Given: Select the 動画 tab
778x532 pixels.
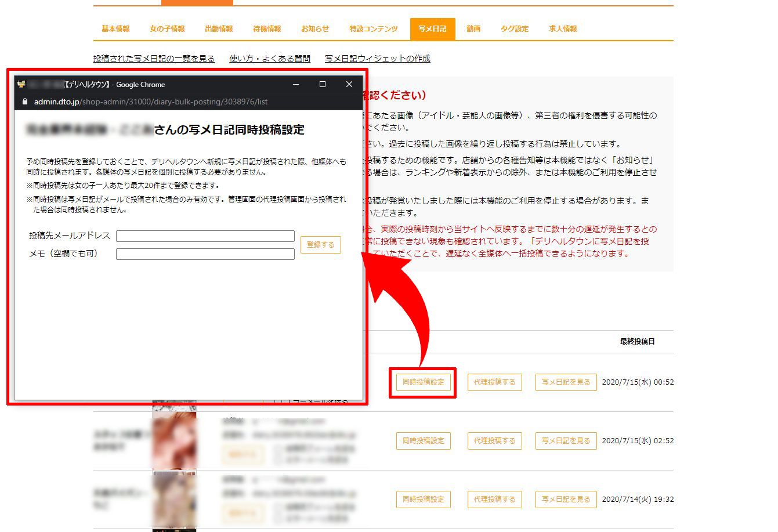Looking at the screenshot, I should tap(473, 28).
